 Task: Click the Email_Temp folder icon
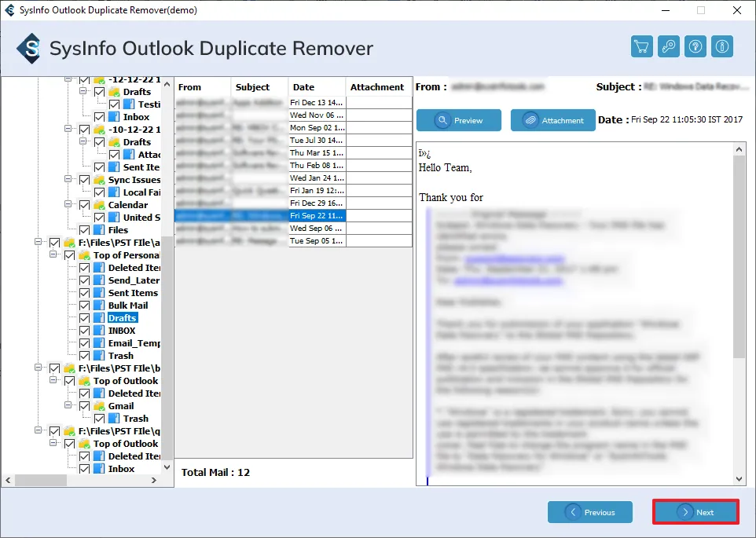click(x=99, y=343)
